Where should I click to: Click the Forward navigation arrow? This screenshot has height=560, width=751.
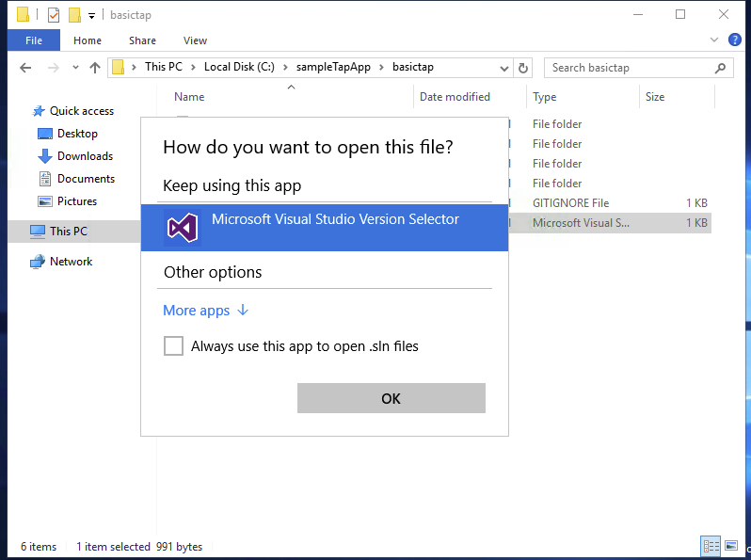tap(53, 68)
